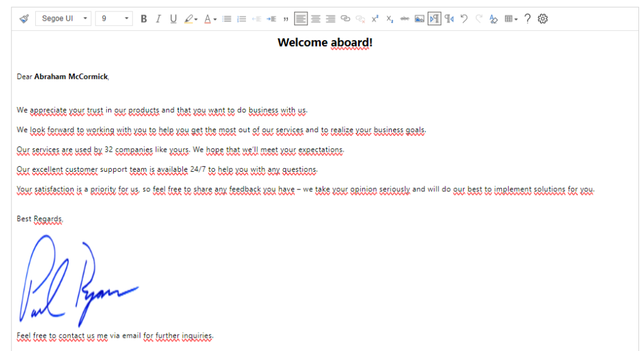Click the increase indent icon
The image size is (644, 351).
click(271, 19)
